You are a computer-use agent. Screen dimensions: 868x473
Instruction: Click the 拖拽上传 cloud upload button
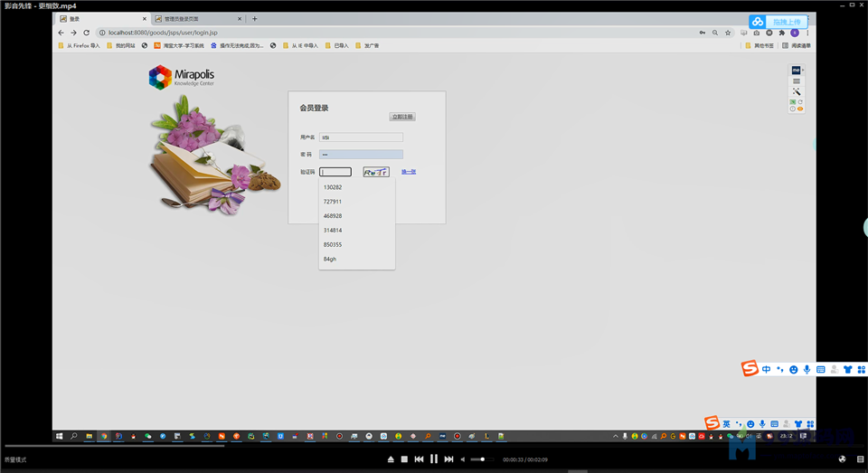coord(778,22)
